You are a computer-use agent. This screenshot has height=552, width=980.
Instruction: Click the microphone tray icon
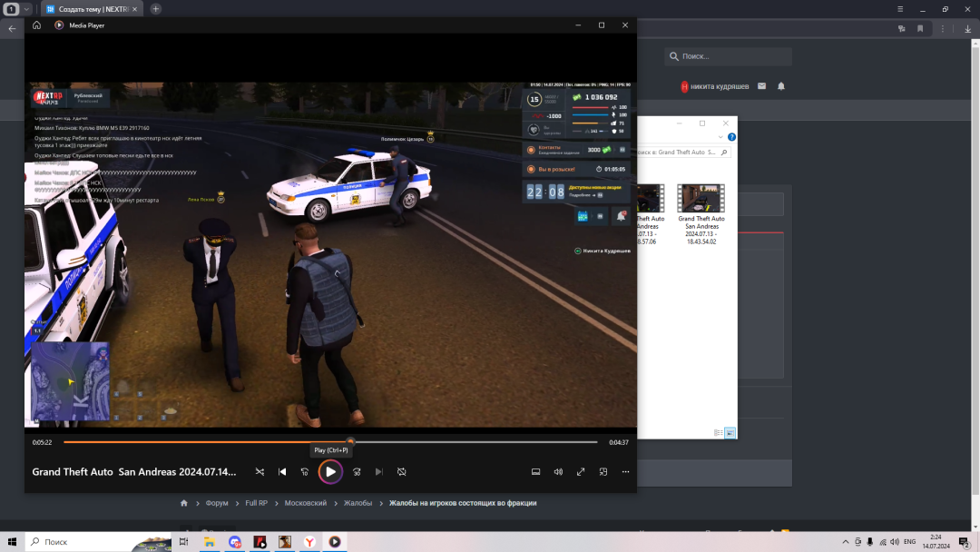870,542
